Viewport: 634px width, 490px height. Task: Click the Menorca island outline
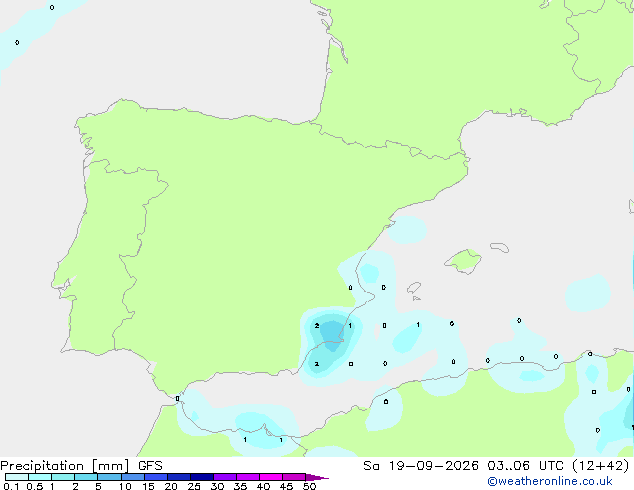pyautogui.click(x=500, y=247)
